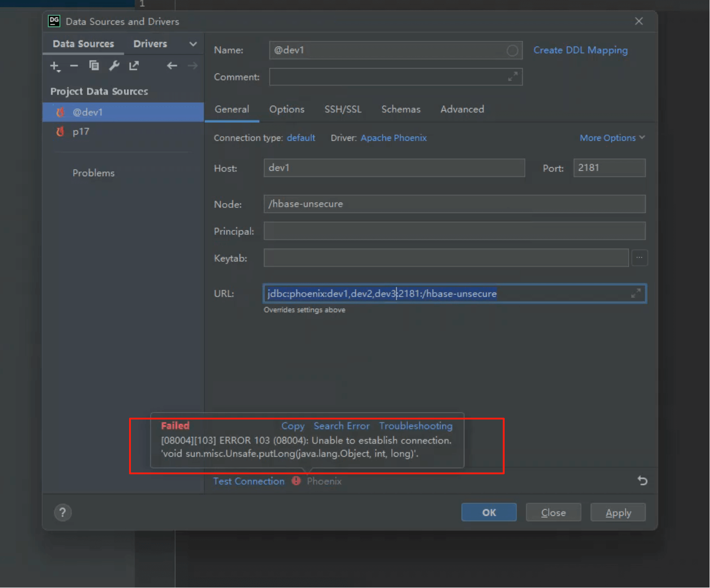Close the Data Sources and Drivers dialog
Screen dimensions: 710x588
pos(639,21)
